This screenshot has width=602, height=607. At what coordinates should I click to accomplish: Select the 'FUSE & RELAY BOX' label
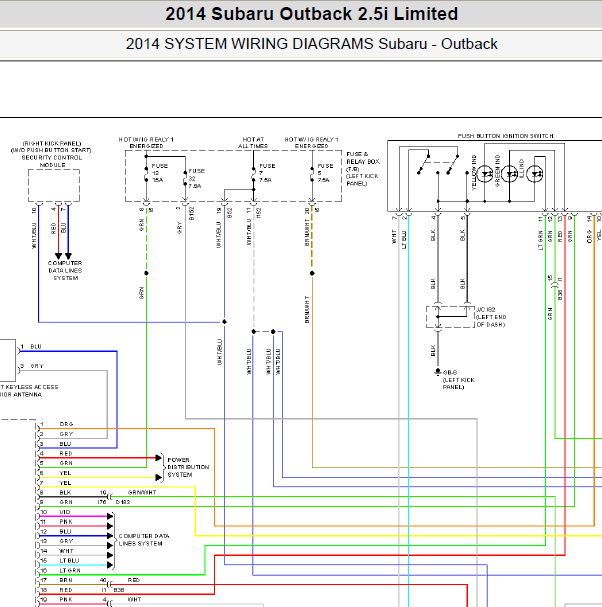pyautogui.click(x=363, y=158)
